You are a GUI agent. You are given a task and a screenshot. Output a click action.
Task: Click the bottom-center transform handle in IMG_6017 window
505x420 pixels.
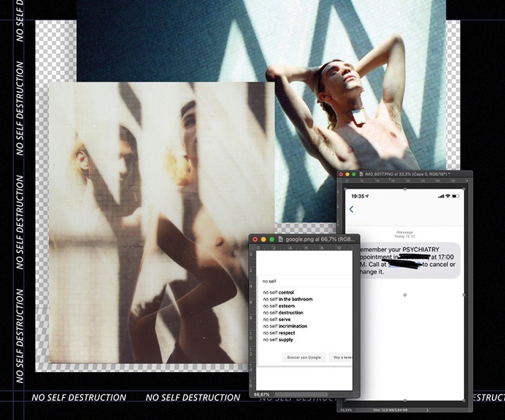click(405, 400)
